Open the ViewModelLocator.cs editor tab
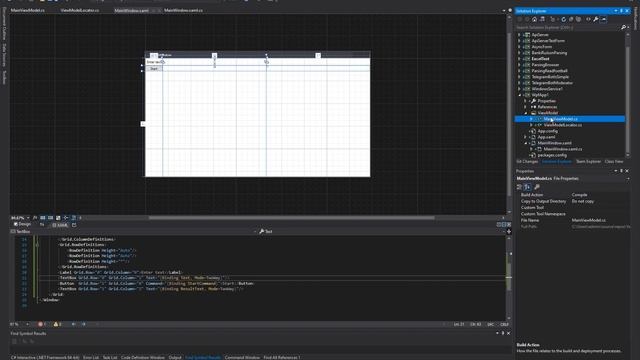This screenshot has width=640, height=360. pos(80,10)
